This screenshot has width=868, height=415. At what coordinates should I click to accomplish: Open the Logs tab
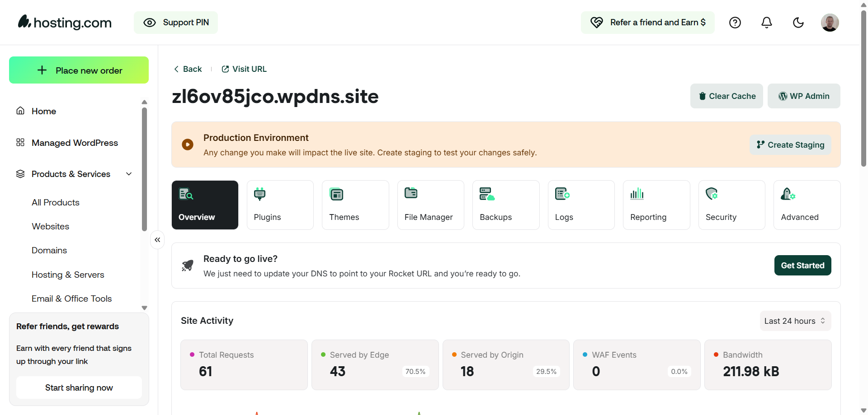pyautogui.click(x=581, y=205)
